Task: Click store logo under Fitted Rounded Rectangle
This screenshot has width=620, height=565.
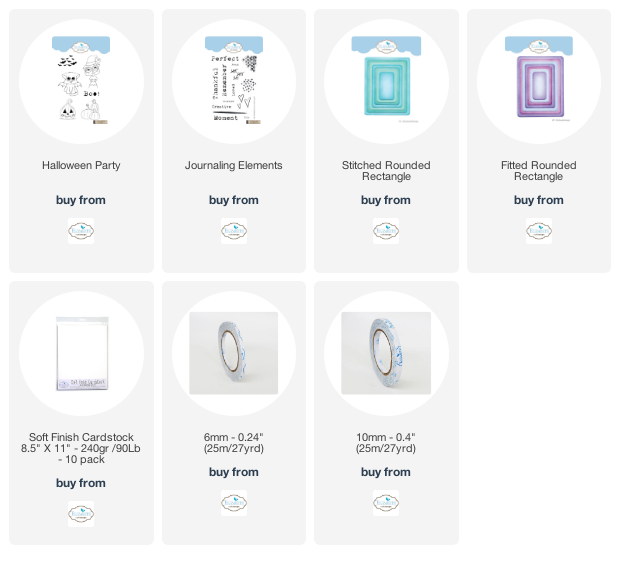Action: pos(539,231)
